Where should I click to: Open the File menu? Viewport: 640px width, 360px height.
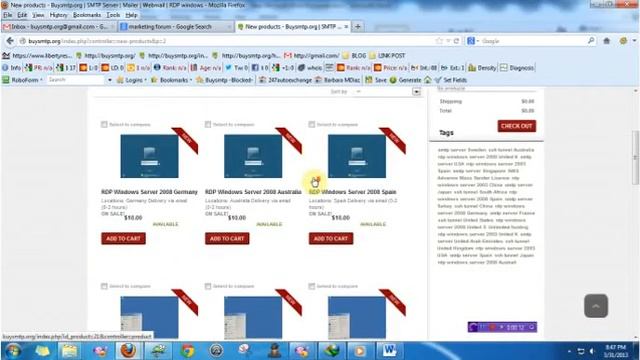tap(8, 15)
